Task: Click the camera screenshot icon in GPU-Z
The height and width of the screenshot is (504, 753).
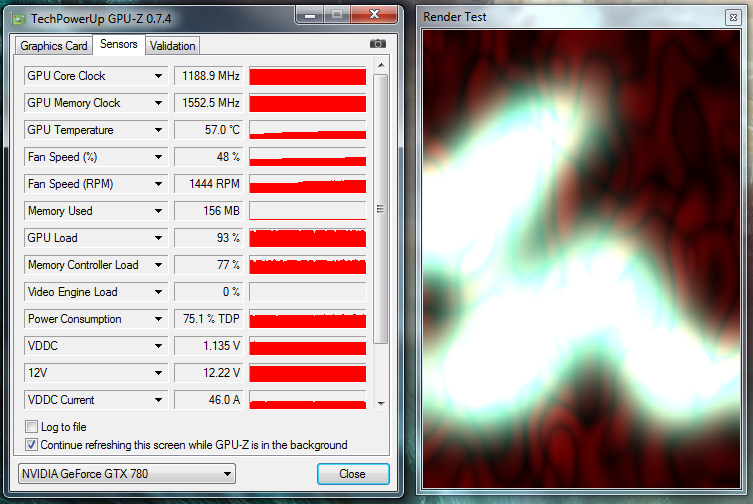Action: [378, 44]
